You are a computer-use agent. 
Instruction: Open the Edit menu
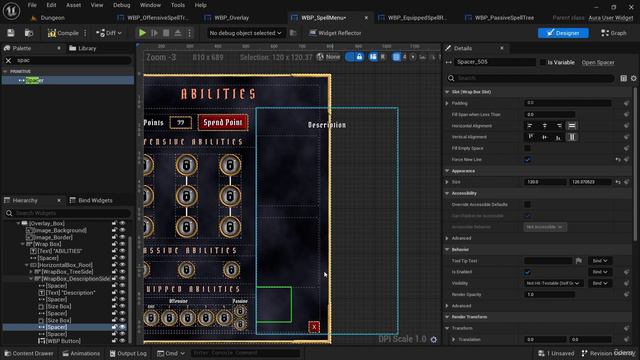[51, 5]
